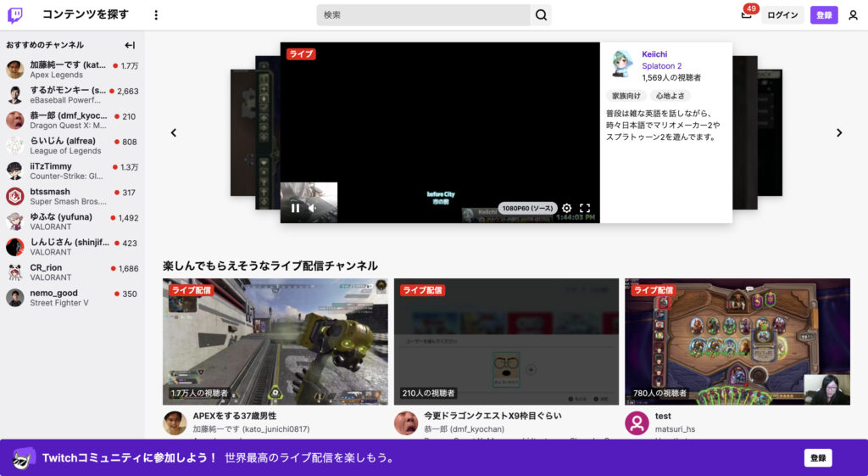Viewport: 868px width, 476px height.
Task: Open the 今更ドラゴンクエストX9枠目ぐらい stream title
Action: 492,416
